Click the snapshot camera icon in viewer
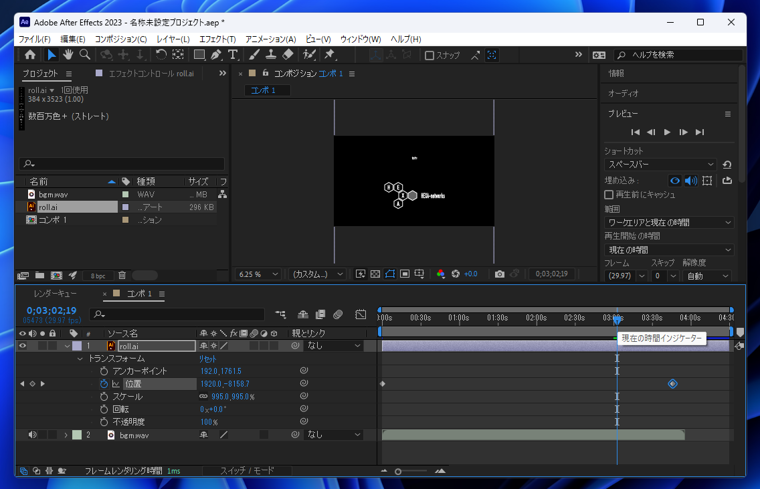The width and height of the screenshot is (760, 489). [499, 274]
